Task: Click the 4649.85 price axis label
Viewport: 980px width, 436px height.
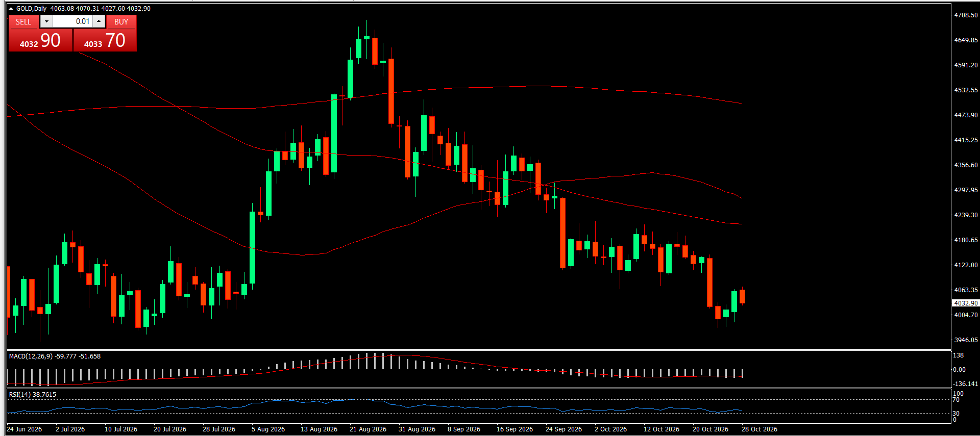Action: tap(966, 40)
